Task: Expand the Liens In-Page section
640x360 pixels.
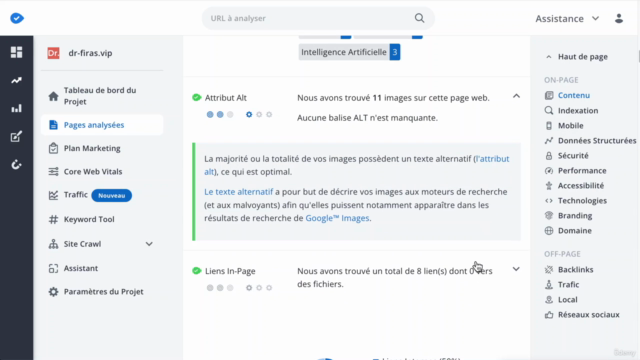Action: 516,269
